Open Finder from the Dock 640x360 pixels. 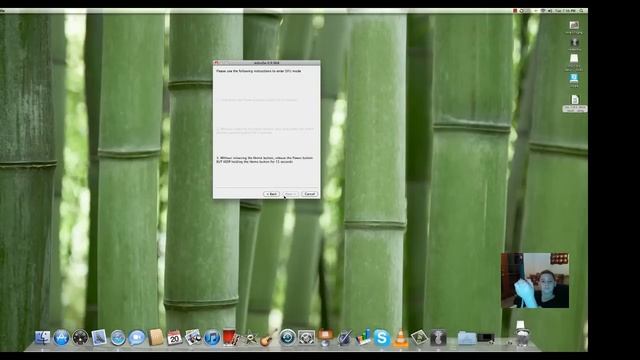(x=42, y=338)
